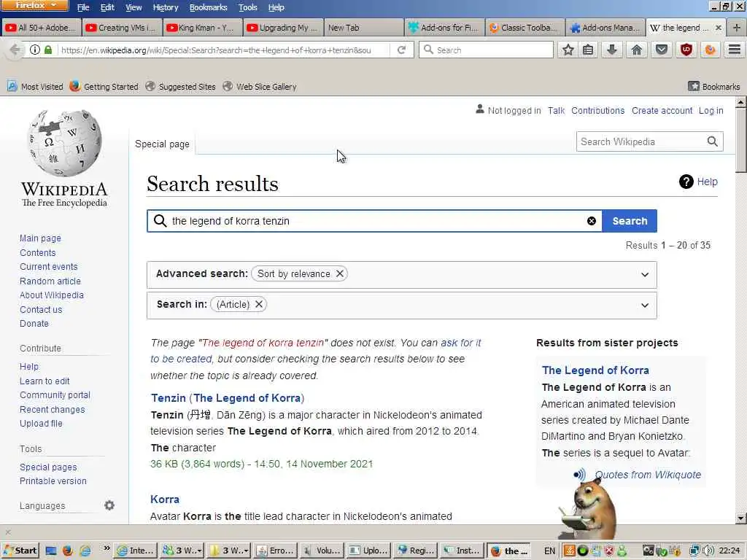The height and width of the screenshot is (560, 747).
Task: Click the Special page tab
Action: click(x=162, y=144)
